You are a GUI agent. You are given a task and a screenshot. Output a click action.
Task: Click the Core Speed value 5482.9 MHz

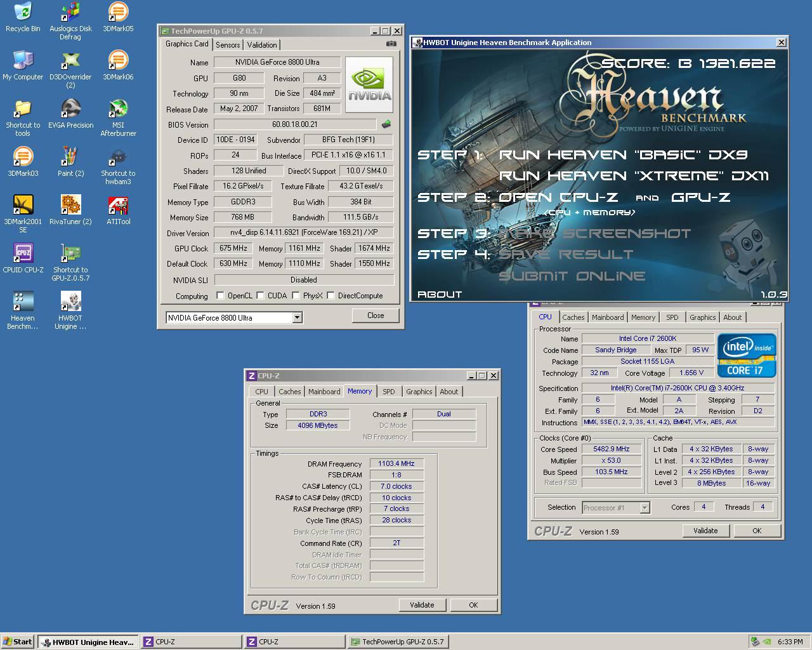612,449
